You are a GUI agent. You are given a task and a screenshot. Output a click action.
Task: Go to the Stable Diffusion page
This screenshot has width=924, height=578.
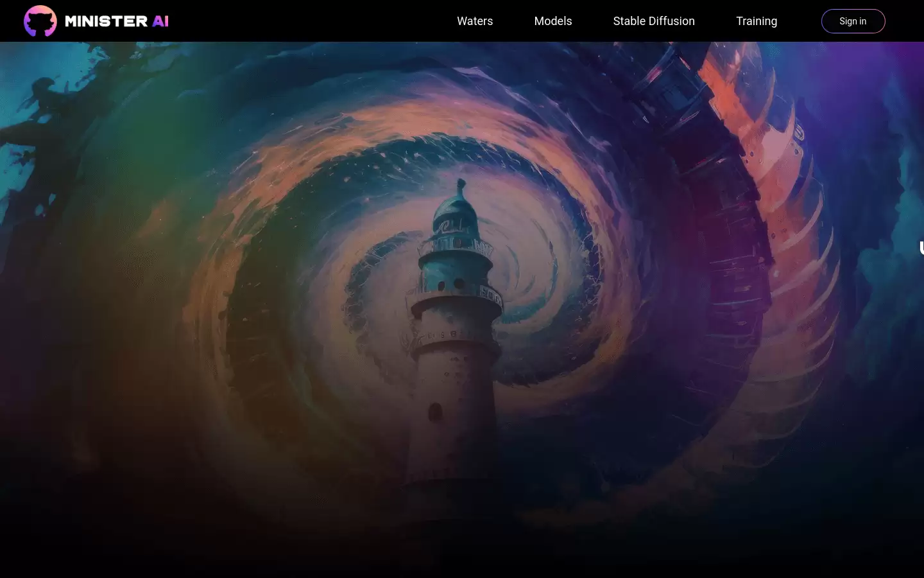654,21
